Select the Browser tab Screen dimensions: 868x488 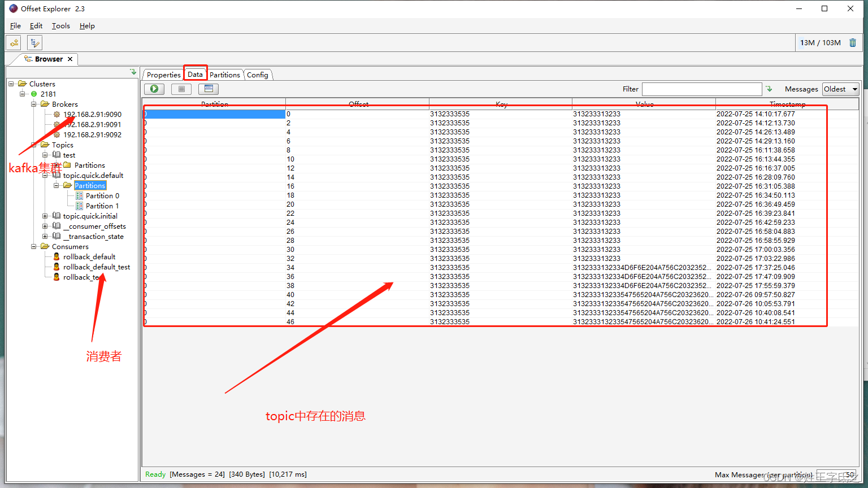tap(49, 59)
